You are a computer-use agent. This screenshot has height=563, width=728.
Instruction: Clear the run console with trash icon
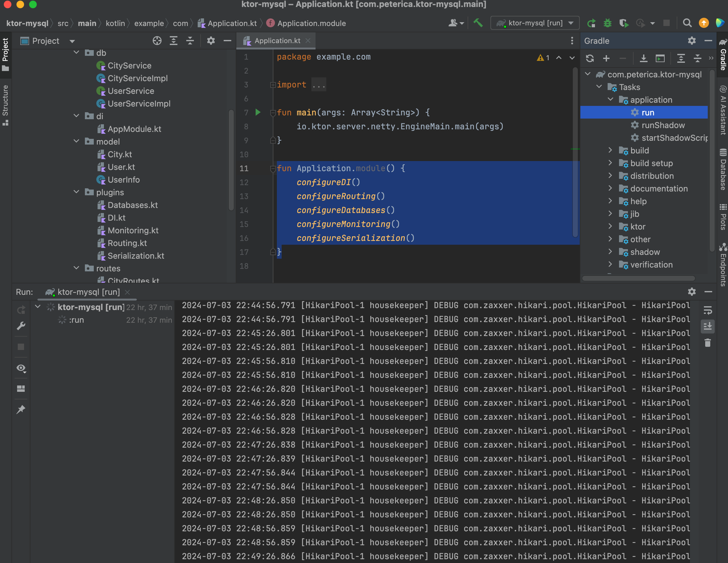[707, 343]
